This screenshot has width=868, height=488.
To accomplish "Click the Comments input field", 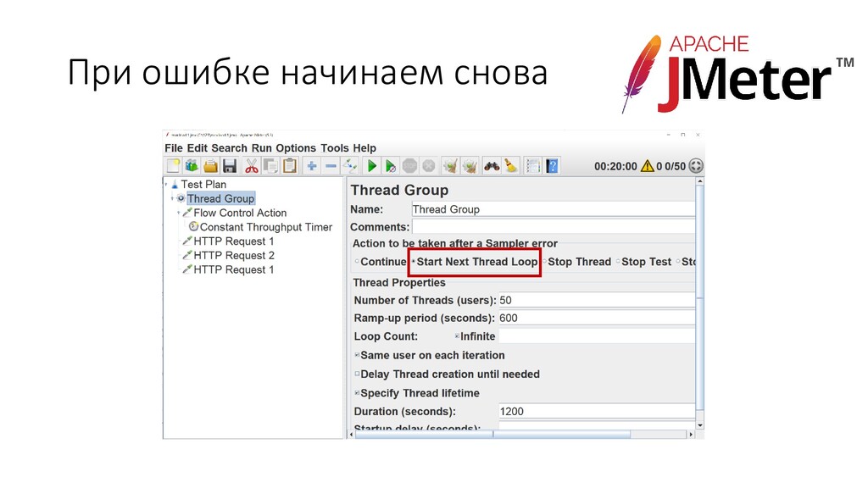I will 553,227.
